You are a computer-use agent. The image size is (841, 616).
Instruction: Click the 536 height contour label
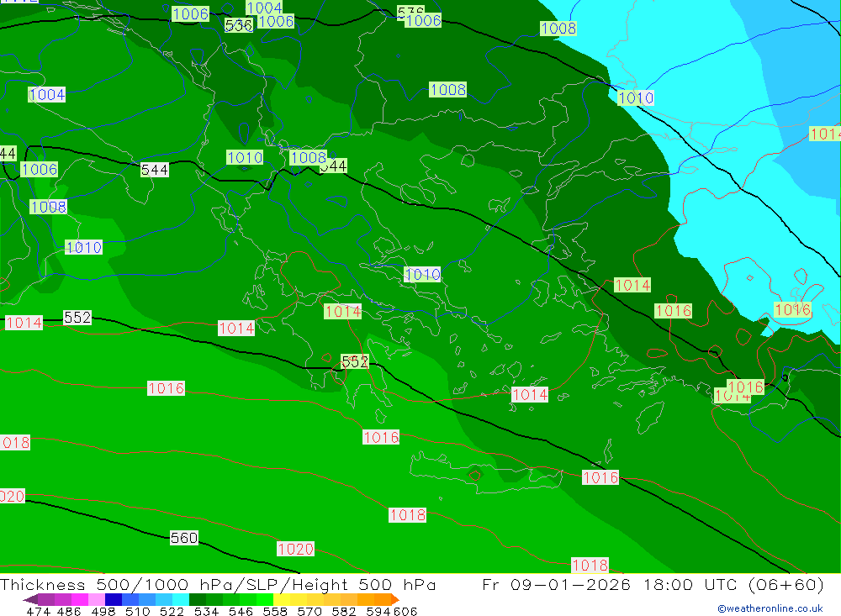click(x=239, y=25)
